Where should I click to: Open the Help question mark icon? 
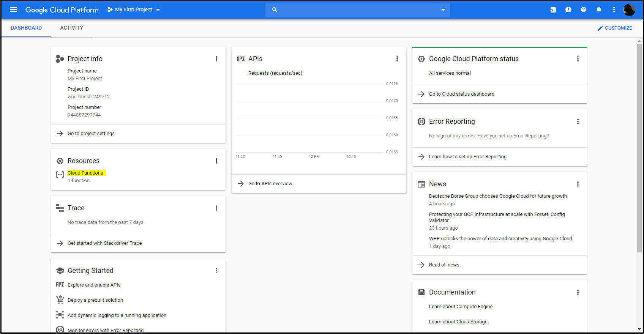pyautogui.click(x=584, y=10)
